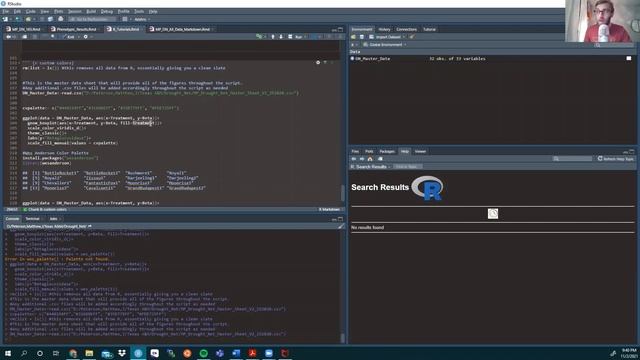Open the Search Results topic dropdown
The width and height of the screenshot is (640, 360).
tap(371, 167)
